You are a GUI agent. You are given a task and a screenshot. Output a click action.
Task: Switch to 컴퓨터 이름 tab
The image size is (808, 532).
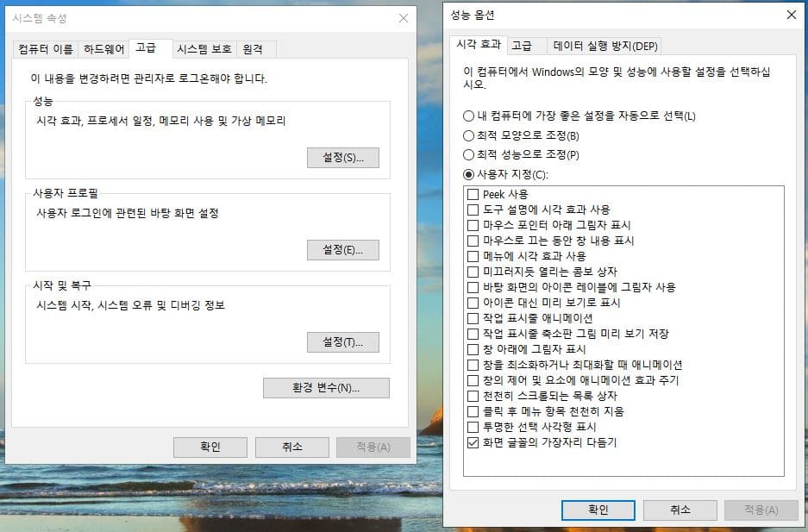point(46,49)
